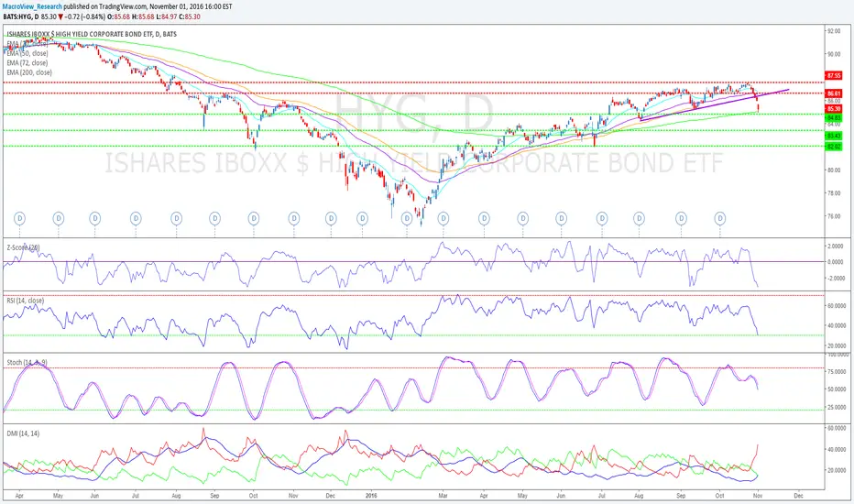Click the 90.00 price axis value
Image resolution: width=854 pixels, height=504 pixels.
(x=834, y=54)
